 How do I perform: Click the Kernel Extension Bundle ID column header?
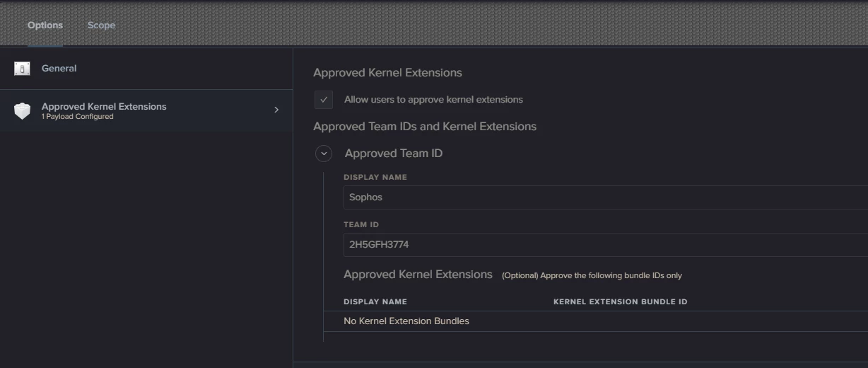pos(620,302)
